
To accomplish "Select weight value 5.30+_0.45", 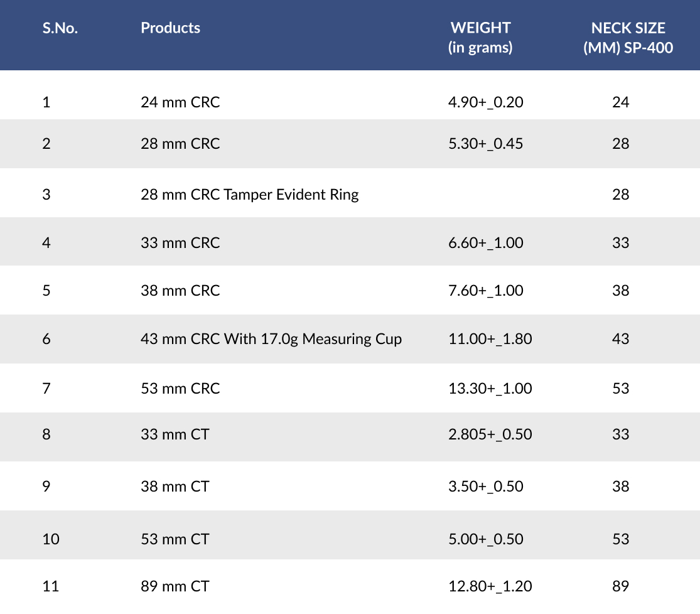I will 486,144.
